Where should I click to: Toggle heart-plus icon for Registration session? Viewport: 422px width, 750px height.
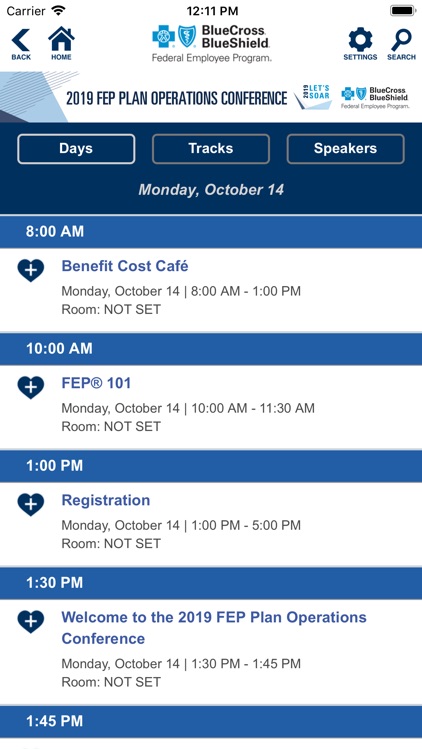pyautogui.click(x=31, y=505)
